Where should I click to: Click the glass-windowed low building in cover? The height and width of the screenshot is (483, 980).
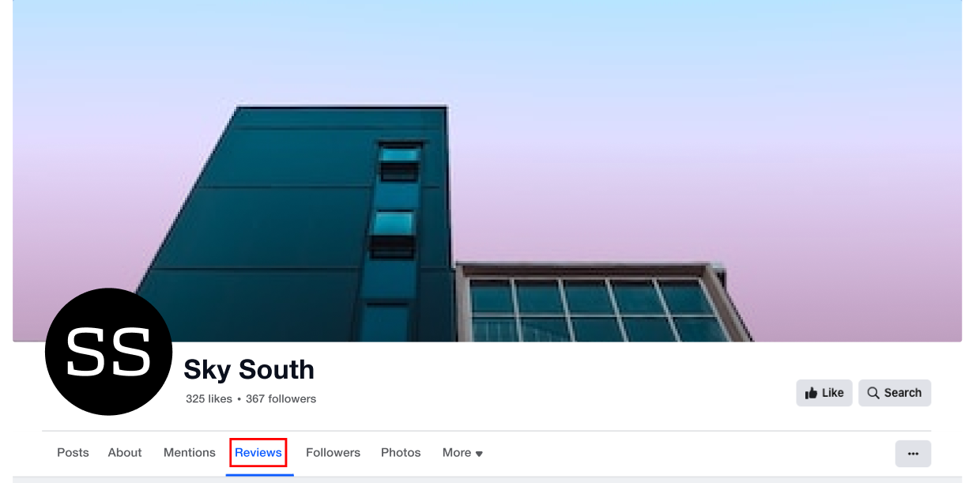tap(601, 304)
